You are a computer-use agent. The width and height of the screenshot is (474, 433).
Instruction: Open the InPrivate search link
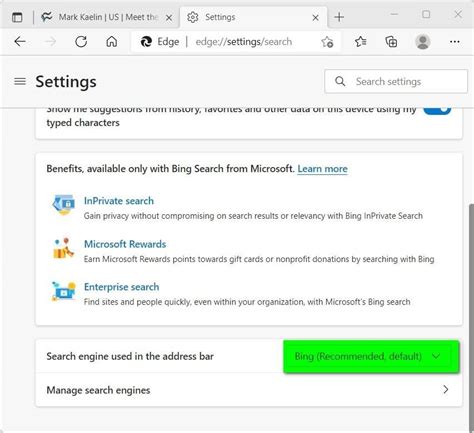(119, 201)
